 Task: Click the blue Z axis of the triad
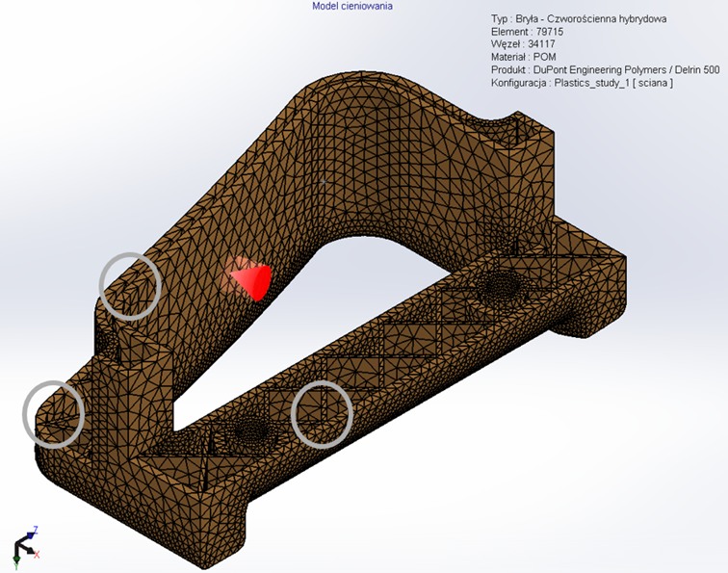(35, 531)
